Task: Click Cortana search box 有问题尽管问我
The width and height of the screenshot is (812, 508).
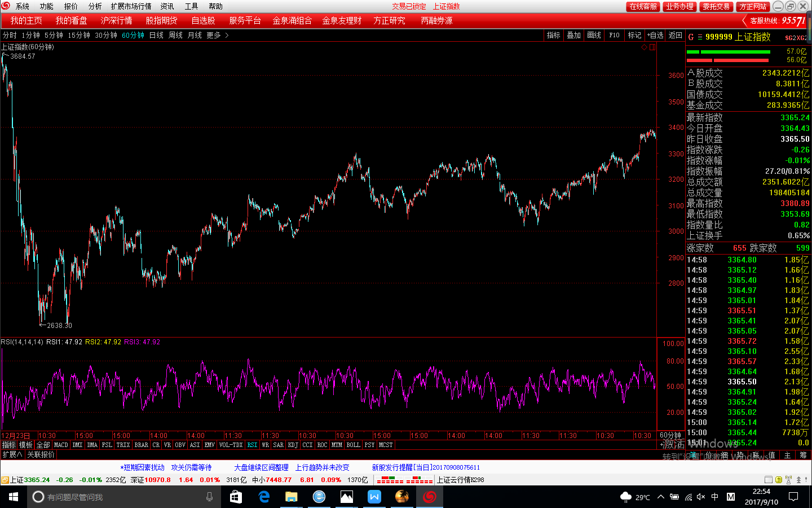Action: [x=124, y=497]
